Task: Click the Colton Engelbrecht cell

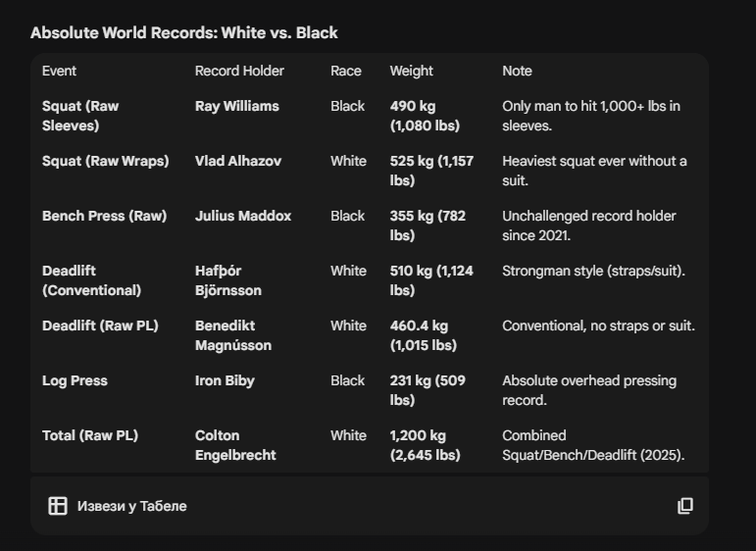Action: click(x=234, y=445)
